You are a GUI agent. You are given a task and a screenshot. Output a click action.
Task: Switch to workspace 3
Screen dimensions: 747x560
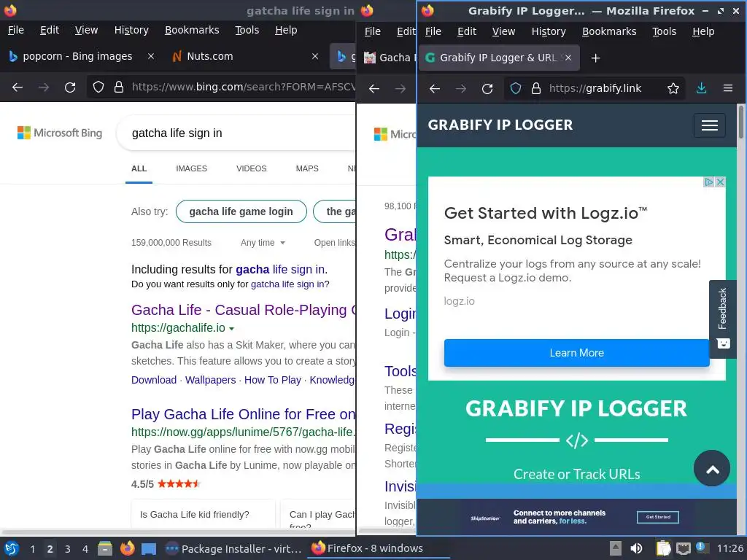(68, 549)
